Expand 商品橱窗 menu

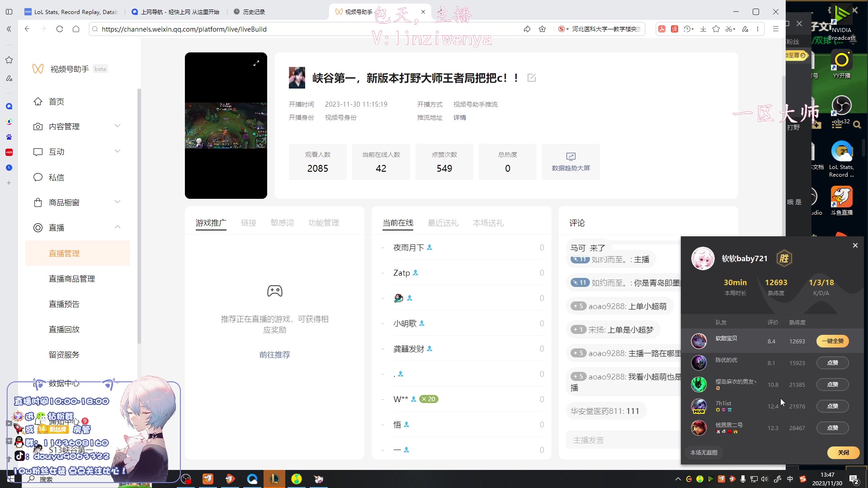(x=78, y=202)
